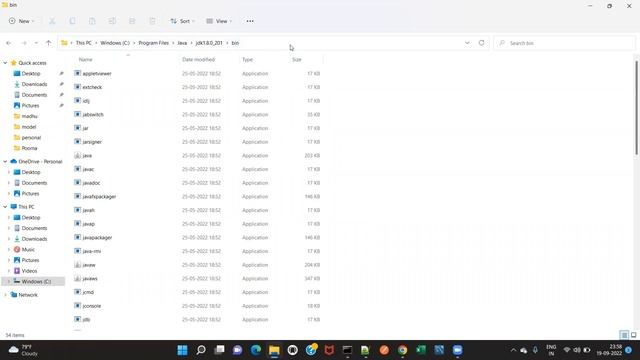640x360 pixels.
Task: Open the weather widget on taskbar
Action: point(23,350)
